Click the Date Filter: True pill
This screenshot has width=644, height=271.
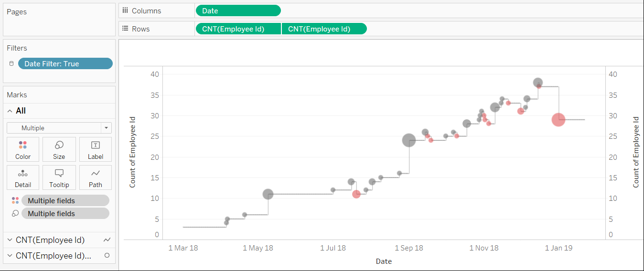[65, 63]
